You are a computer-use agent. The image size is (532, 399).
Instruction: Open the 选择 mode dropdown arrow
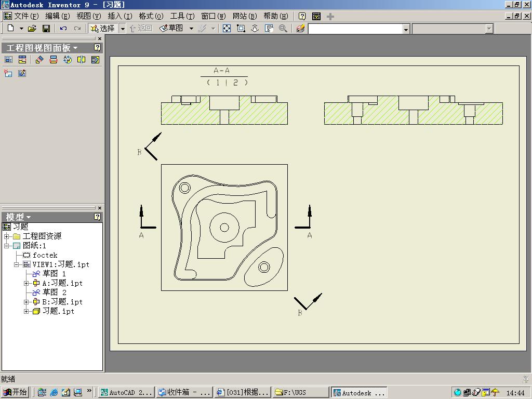click(123, 29)
